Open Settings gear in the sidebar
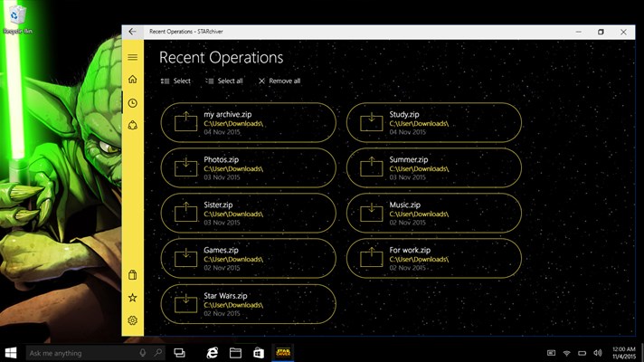 point(132,320)
